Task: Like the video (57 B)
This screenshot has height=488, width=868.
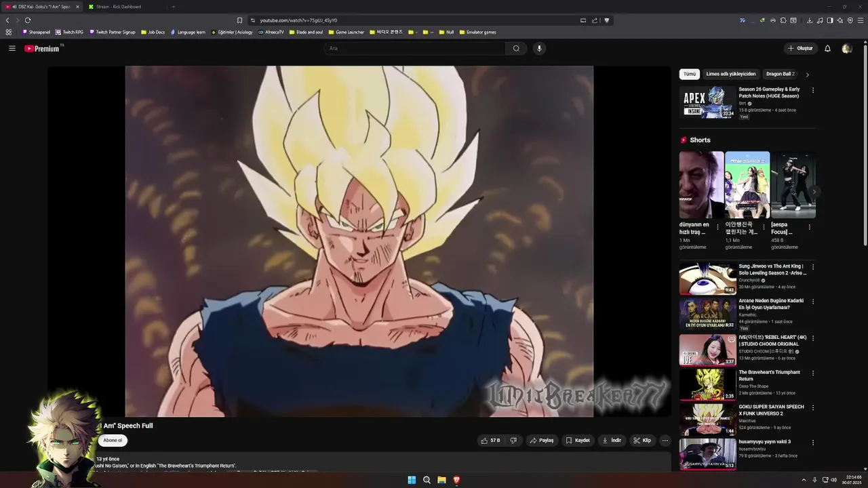Action: [x=490, y=441]
